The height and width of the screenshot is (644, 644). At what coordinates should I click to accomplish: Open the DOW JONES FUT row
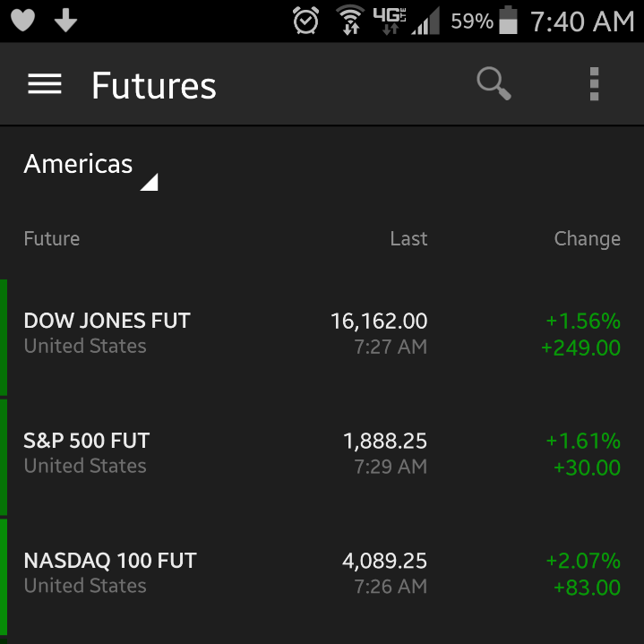pyautogui.click(x=322, y=333)
